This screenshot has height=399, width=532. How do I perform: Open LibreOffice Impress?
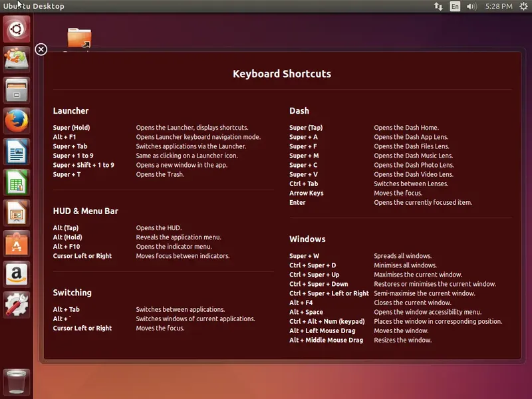click(x=17, y=212)
